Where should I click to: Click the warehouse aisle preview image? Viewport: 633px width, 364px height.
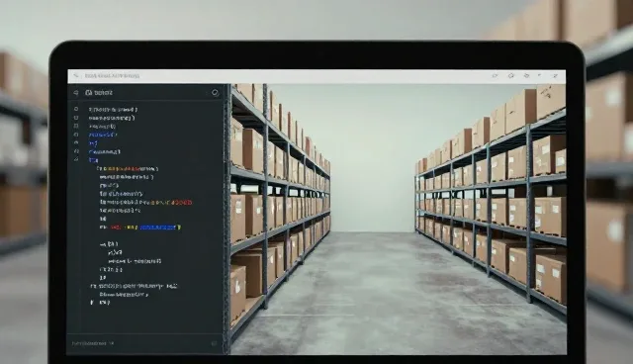pos(398,220)
